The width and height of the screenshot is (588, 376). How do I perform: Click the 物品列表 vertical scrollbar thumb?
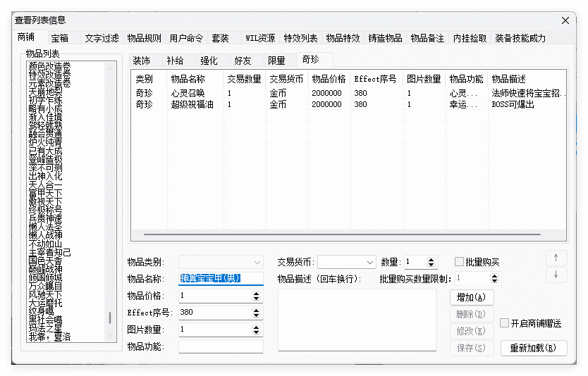pyautogui.click(x=110, y=318)
